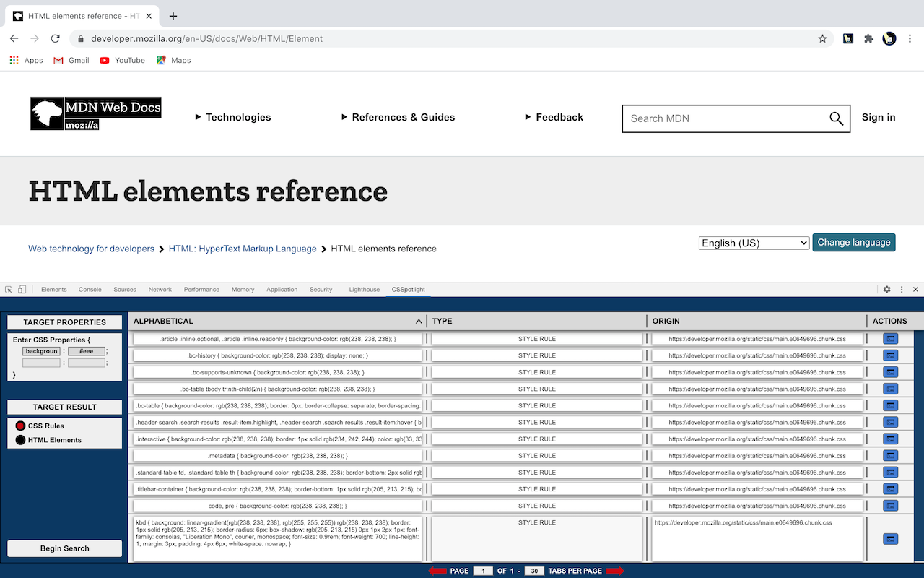Activate the inspect element picker icon

tap(9, 289)
